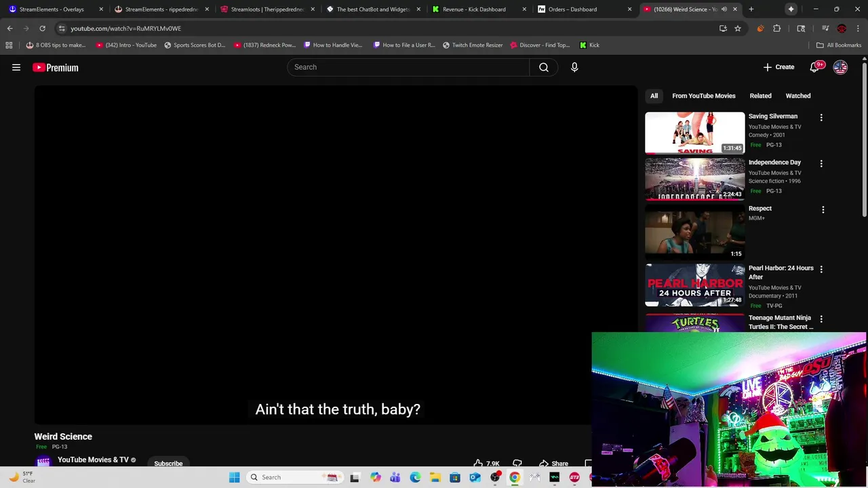Open Kick bookmark
The width and height of the screenshot is (868, 488).
(589, 45)
